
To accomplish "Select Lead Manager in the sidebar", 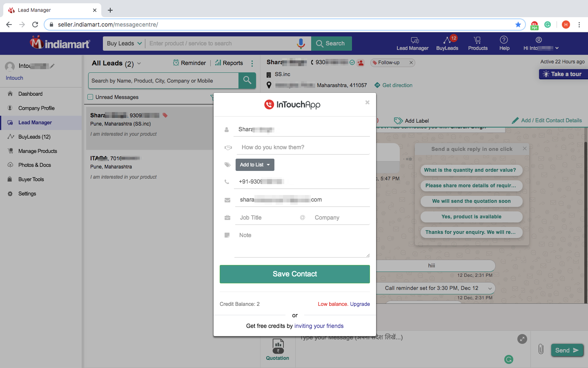I will tap(35, 122).
